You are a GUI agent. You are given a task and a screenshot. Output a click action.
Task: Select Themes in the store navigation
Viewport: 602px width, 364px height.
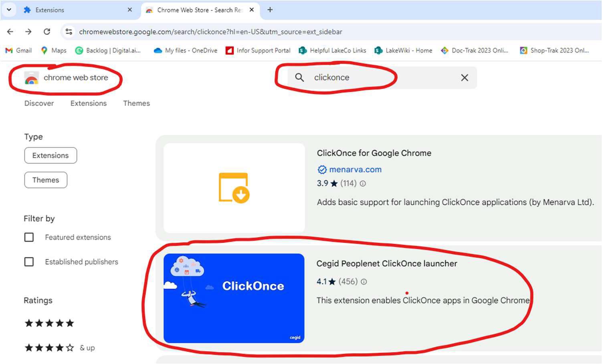136,103
